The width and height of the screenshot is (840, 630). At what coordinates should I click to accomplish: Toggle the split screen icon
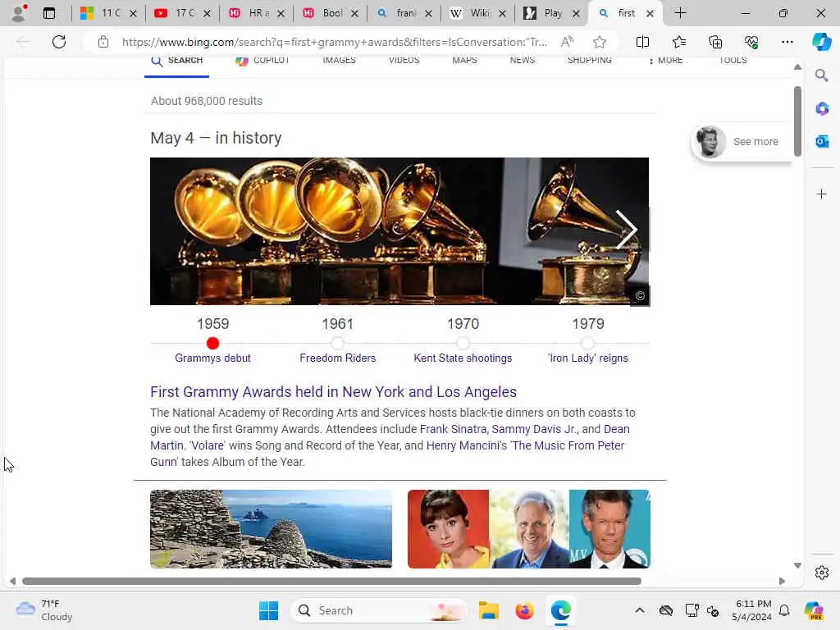(642, 42)
